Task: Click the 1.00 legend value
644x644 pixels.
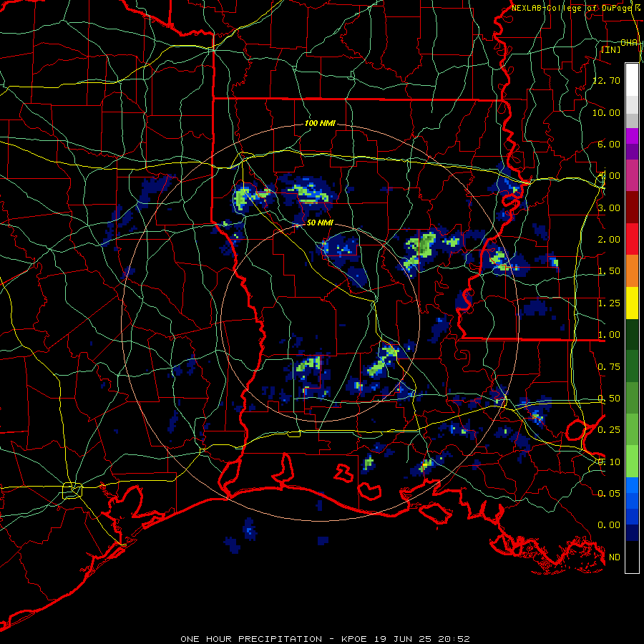Action: [609, 335]
